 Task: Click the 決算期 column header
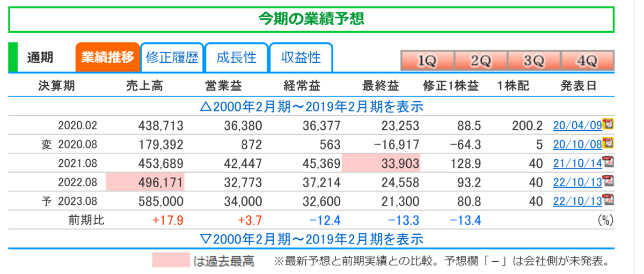click(56, 86)
